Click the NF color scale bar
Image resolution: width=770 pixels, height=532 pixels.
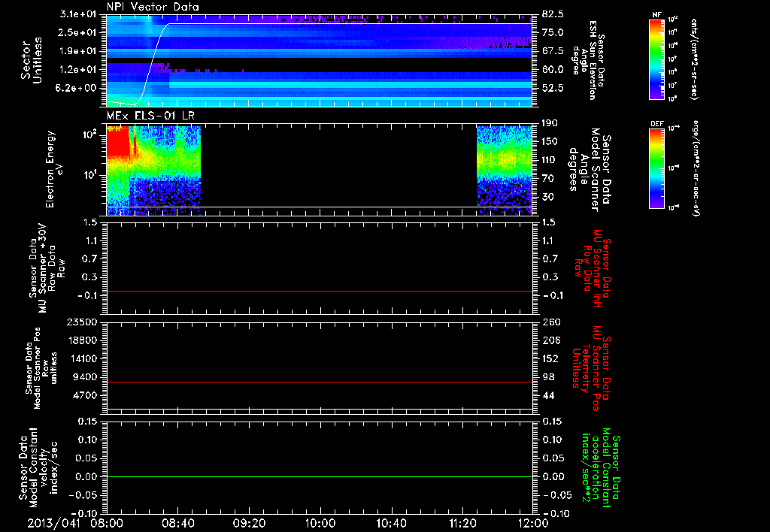click(656, 59)
